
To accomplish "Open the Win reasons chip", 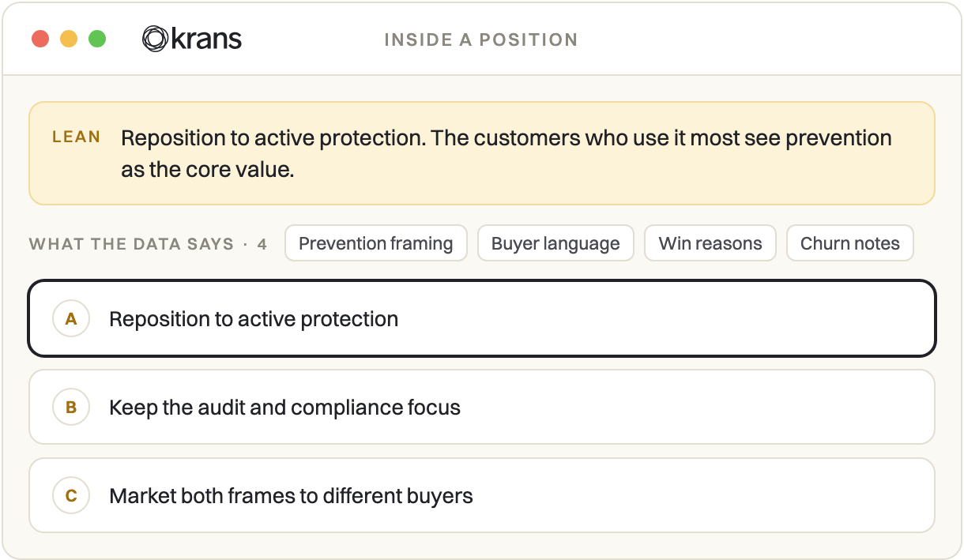I will tap(710, 243).
